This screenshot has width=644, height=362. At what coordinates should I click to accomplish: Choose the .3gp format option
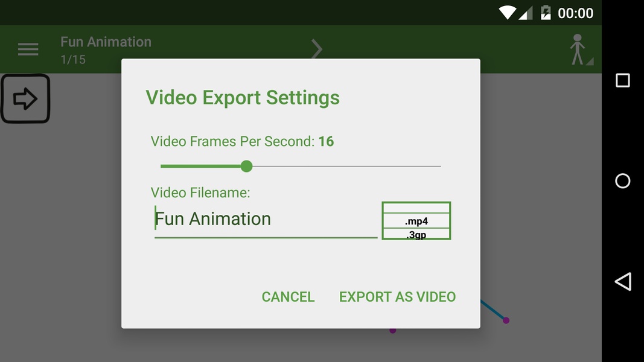416,234
